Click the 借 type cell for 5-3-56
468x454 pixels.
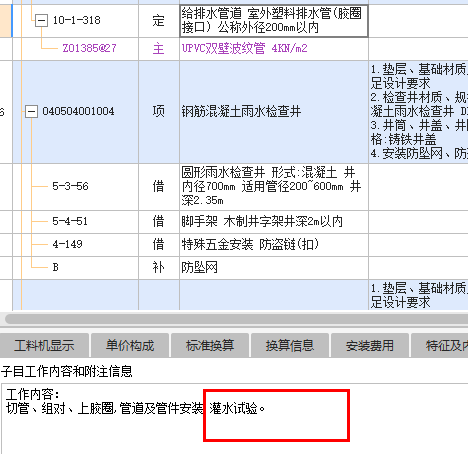pyautogui.click(x=159, y=187)
